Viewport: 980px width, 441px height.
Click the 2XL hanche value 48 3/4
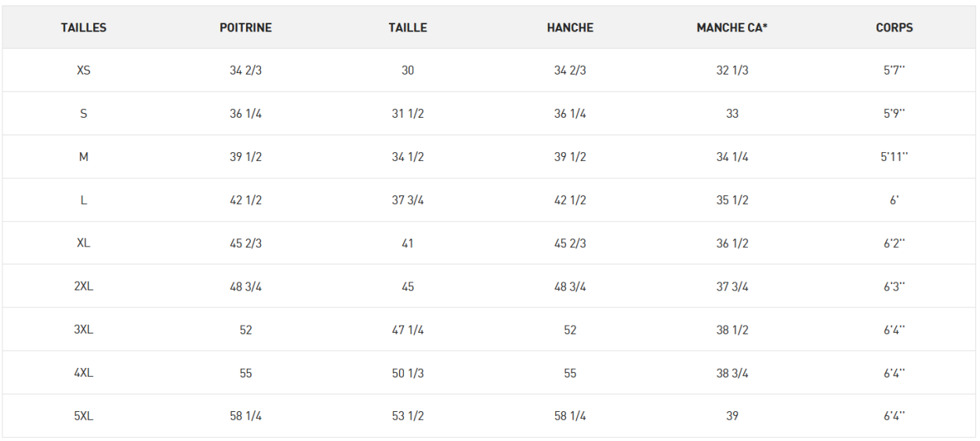570,286
